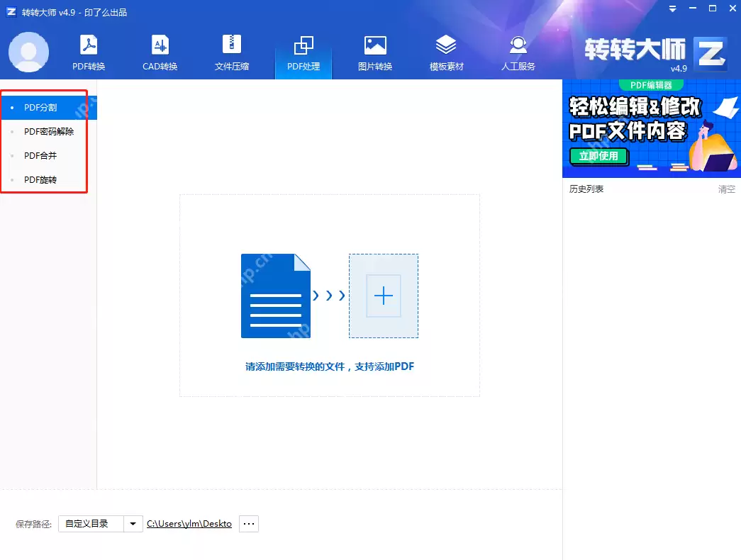Open 人工服务 customer support

pyautogui.click(x=518, y=51)
